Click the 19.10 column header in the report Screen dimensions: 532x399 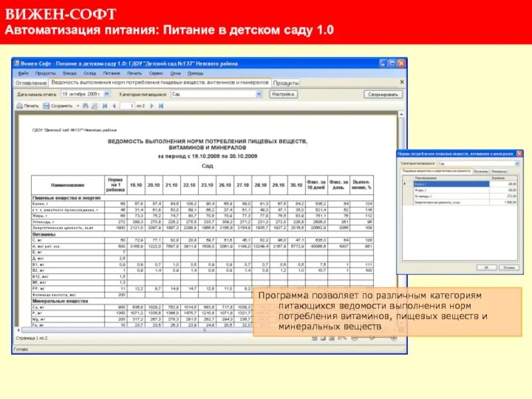click(x=136, y=185)
